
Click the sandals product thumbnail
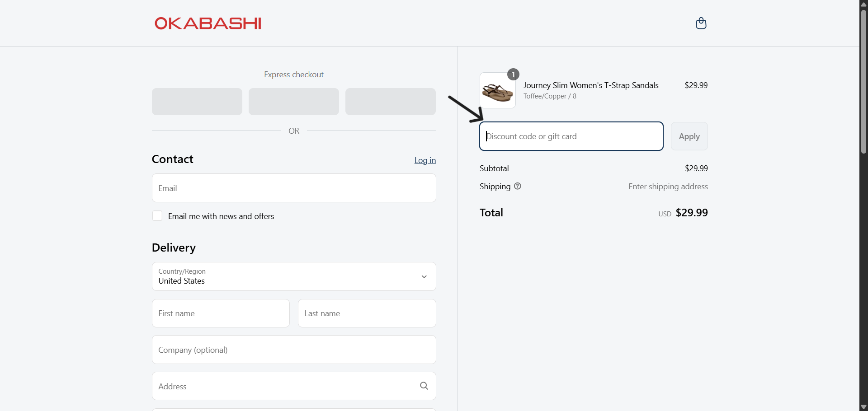coord(497,91)
